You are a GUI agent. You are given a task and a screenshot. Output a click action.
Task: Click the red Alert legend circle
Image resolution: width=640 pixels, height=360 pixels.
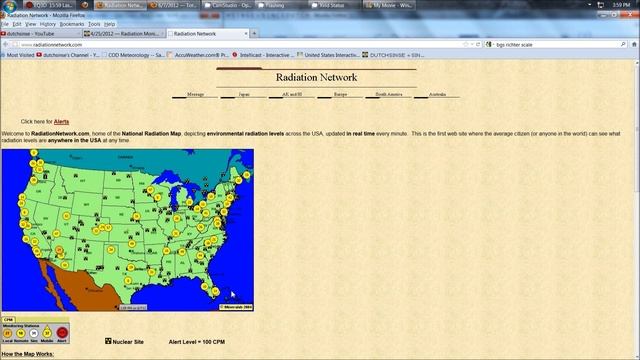click(x=62, y=333)
